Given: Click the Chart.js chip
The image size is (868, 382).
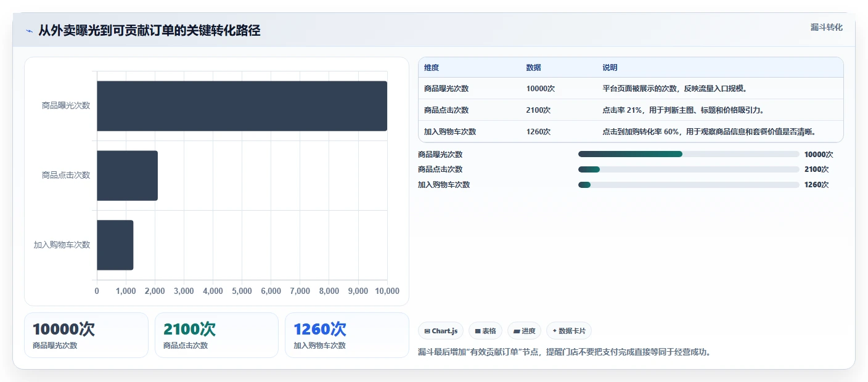Looking at the screenshot, I should (x=441, y=331).
